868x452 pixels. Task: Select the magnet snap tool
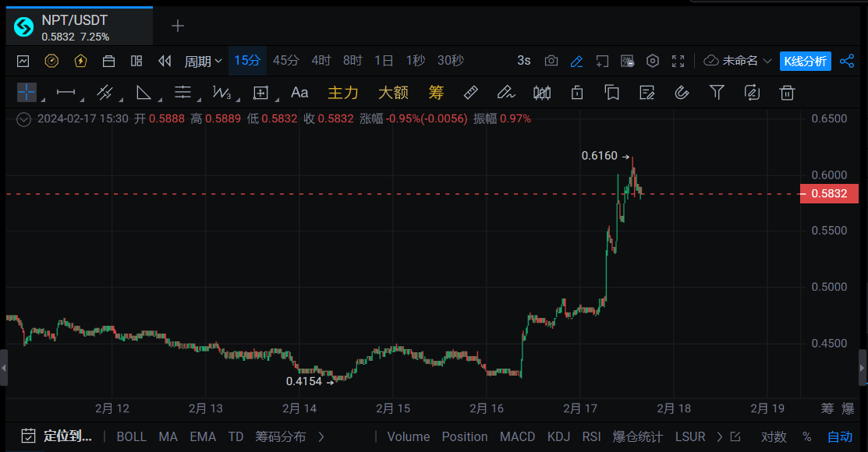click(681, 93)
